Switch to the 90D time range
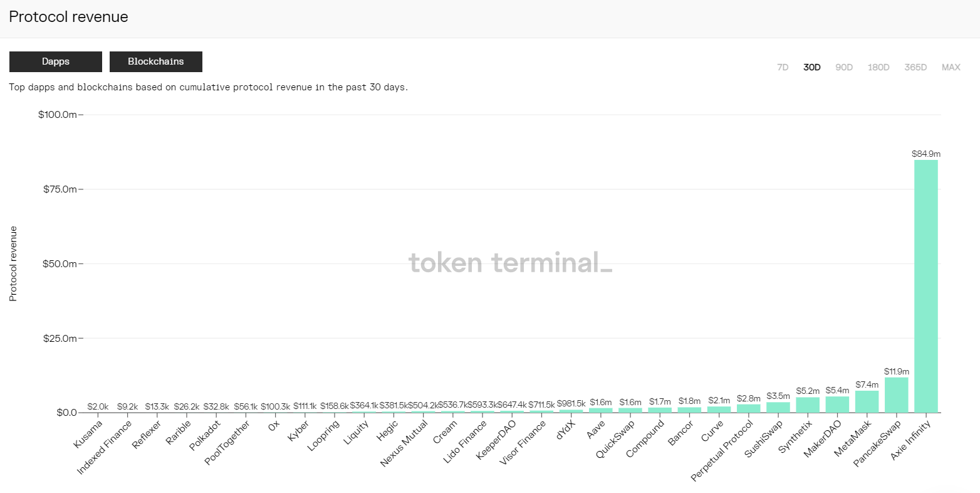Screen dimensions: 980x493 coord(844,67)
